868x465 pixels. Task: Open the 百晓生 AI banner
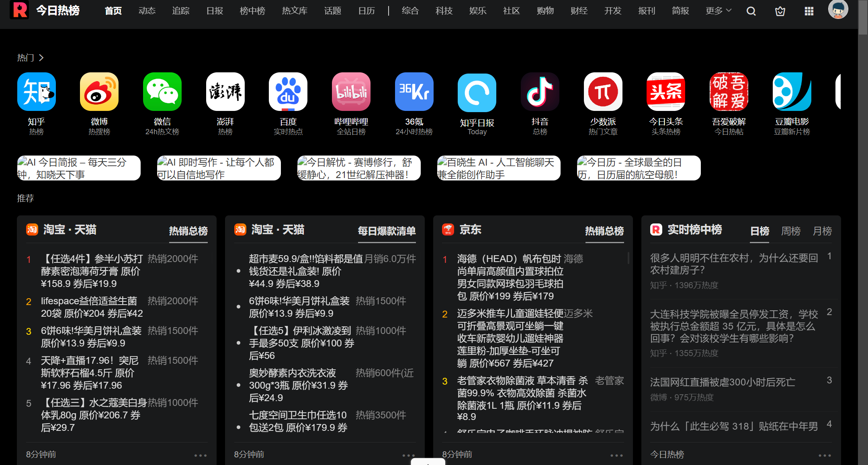click(499, 168)
